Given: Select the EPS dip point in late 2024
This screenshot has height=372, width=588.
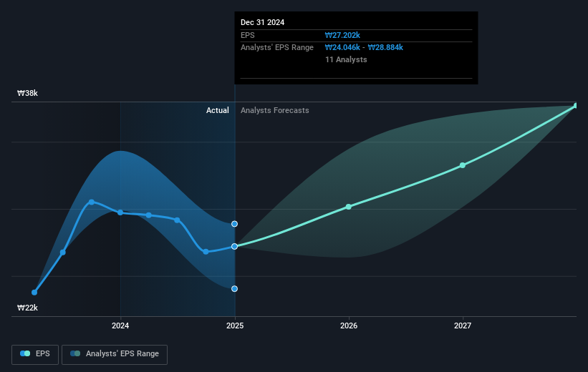Looking at the screenshot, I should 206,252.
